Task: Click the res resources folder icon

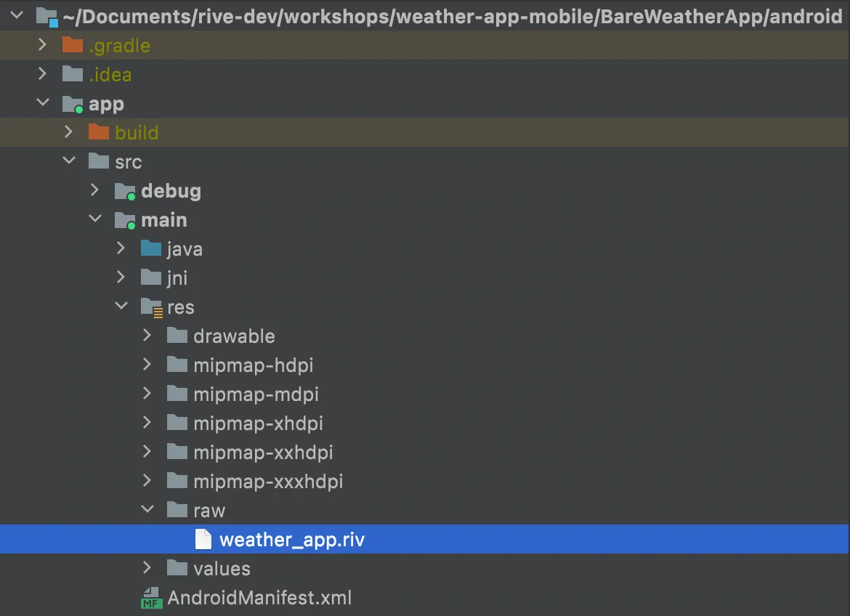Action: tap(151, 307)
